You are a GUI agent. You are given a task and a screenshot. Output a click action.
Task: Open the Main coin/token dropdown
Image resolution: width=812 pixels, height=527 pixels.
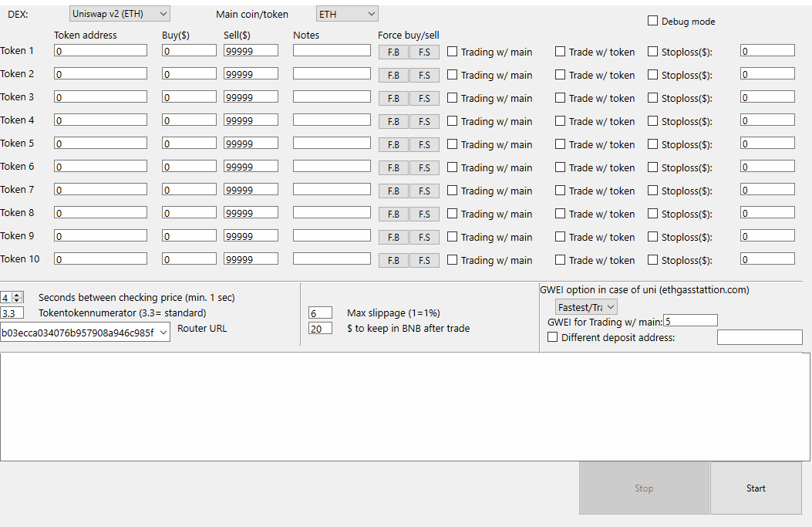click(x=347, y=13)
